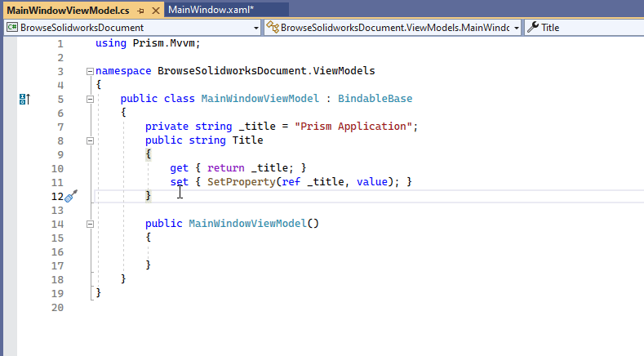Collapse the MainWindowViewModel class on line 5
The width and height of the screenshot is (644, 356).
[x=90, y=99]
